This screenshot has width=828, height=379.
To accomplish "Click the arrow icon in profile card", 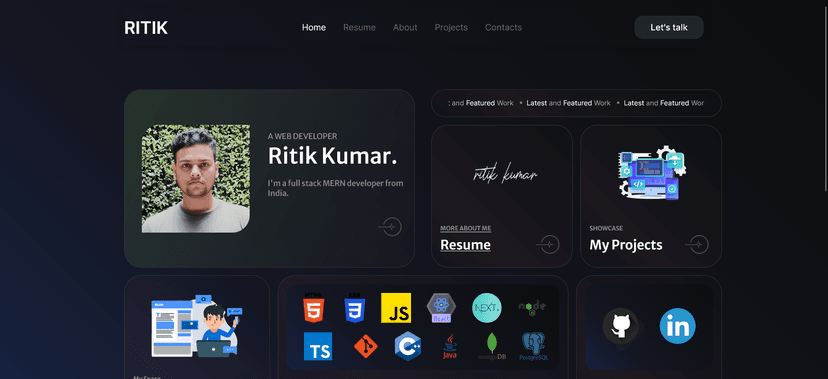I will [x=390, y=226].
